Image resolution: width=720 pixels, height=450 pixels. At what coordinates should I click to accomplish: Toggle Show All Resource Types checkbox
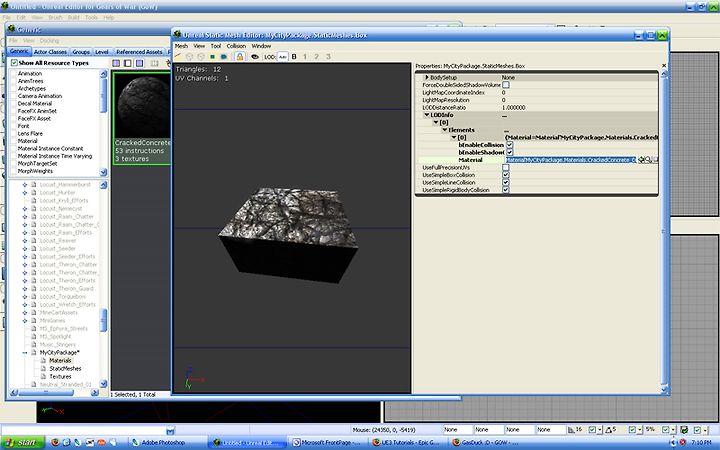(x=14, y=63)
